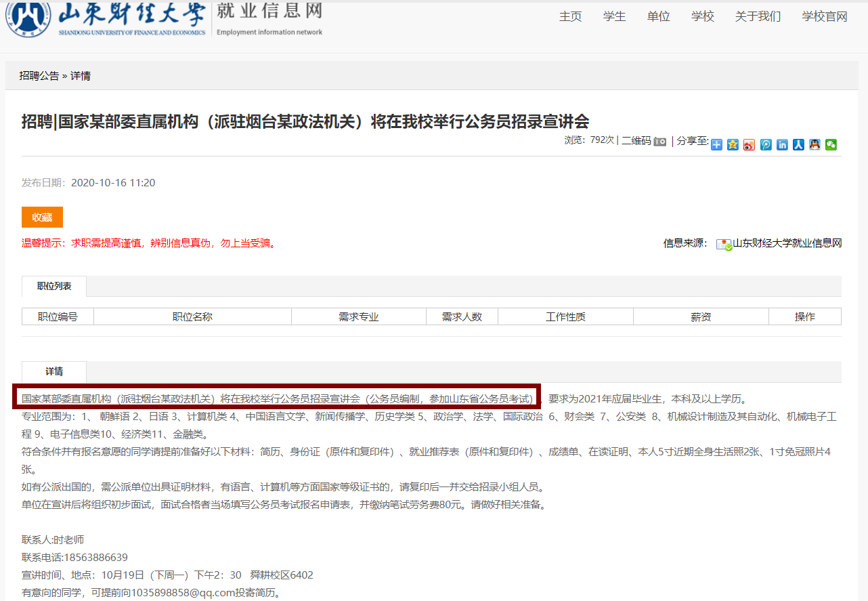
Task: Open the 关于我们 menu item
Action: click(758, 17)
